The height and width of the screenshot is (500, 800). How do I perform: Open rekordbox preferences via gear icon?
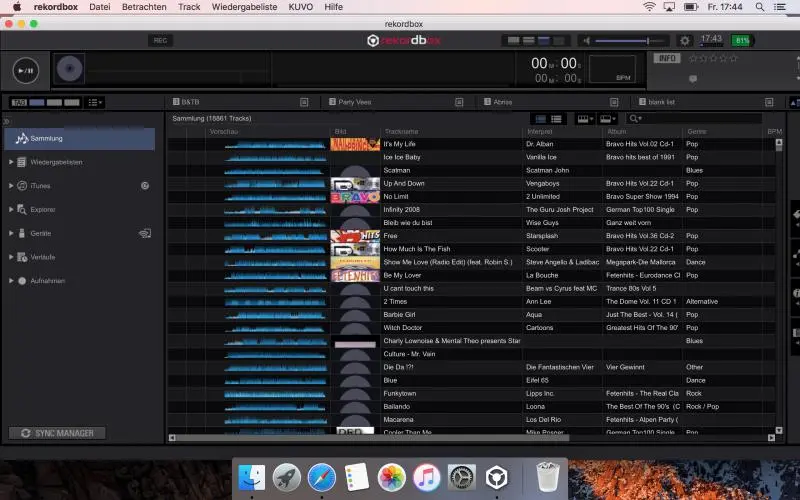pyautogui.click(x=685, y=40)
